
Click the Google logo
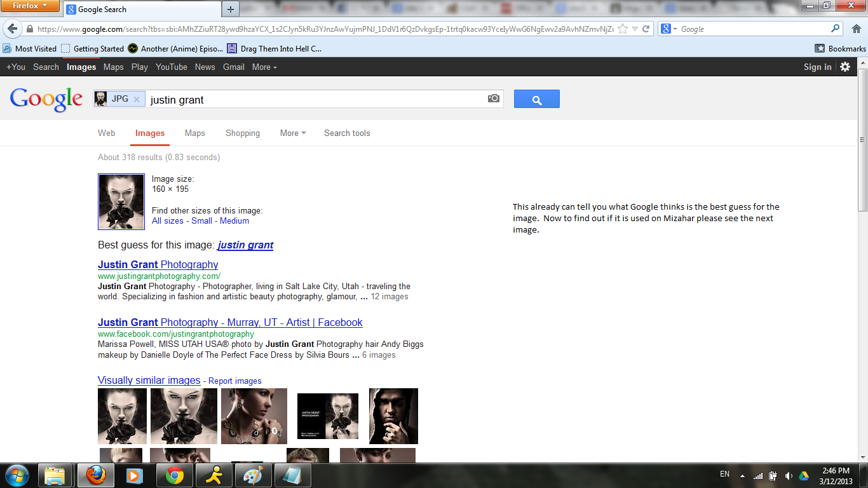click(x=46, y=99)
